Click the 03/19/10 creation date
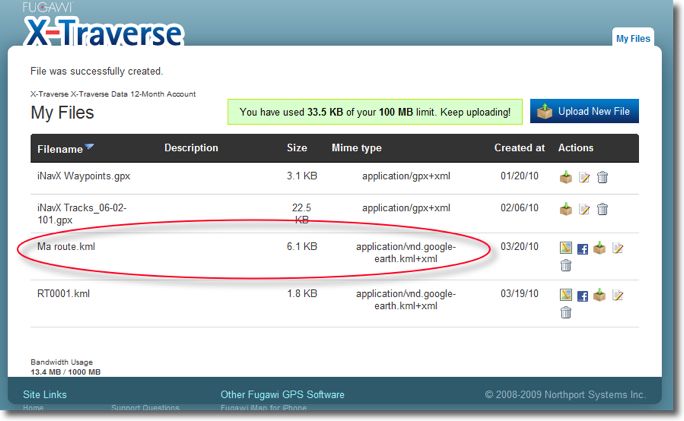 pyautogui.click(x=519, y=294)
